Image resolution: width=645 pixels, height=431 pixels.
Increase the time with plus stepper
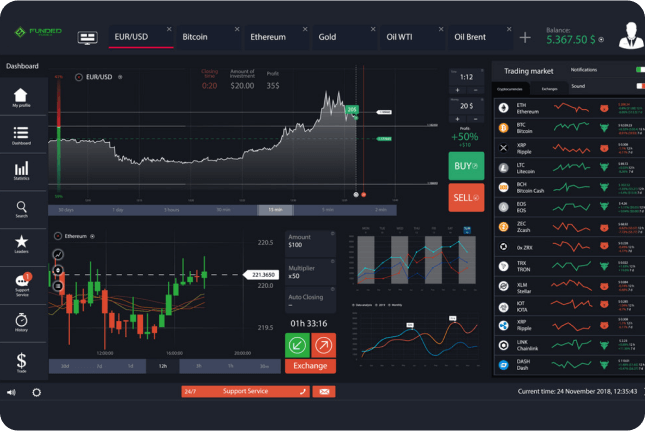tap(457, 90)
